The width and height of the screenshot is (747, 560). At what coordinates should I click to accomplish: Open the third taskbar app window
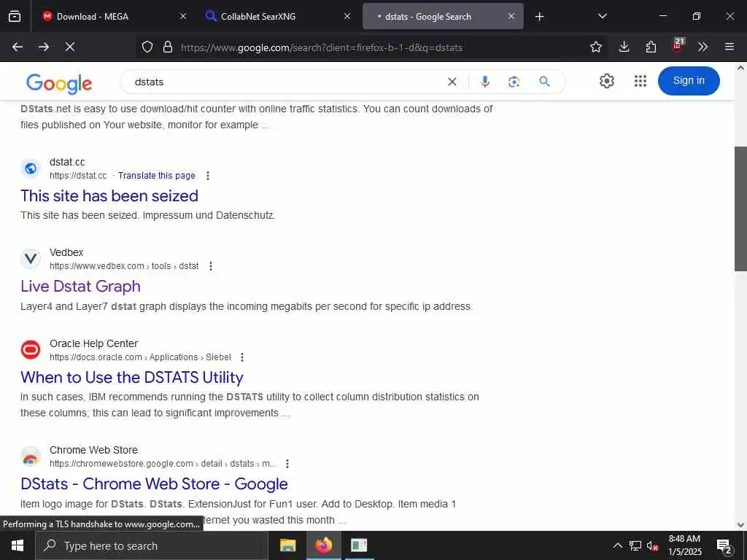click(359, 545)
